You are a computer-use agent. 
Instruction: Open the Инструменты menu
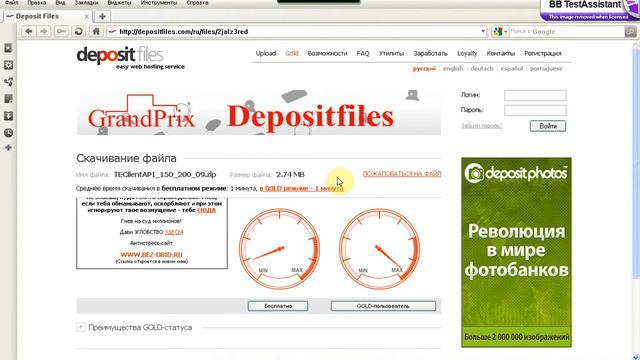tap(159, 2)
